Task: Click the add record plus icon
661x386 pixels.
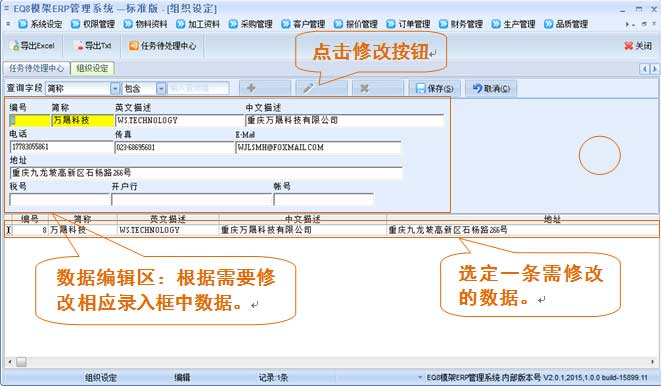Action: pos(265,88)
